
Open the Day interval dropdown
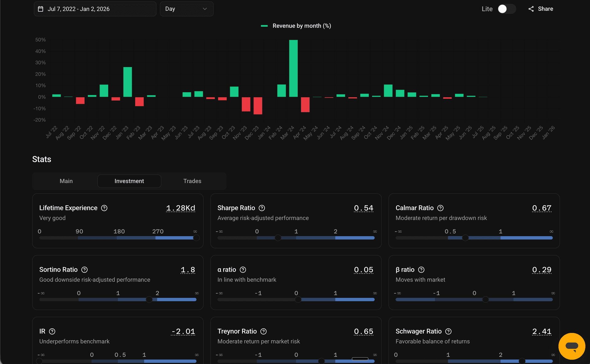(x=187, y=9)
